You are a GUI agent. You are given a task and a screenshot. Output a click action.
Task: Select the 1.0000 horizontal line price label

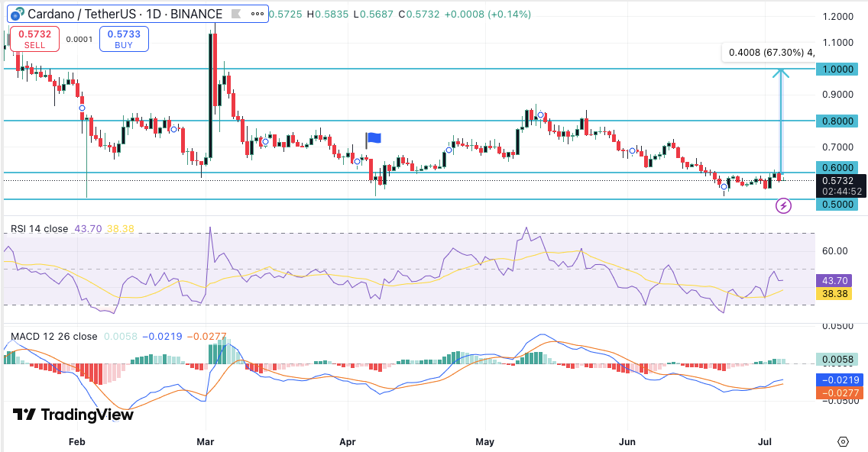tap(837, 69)
